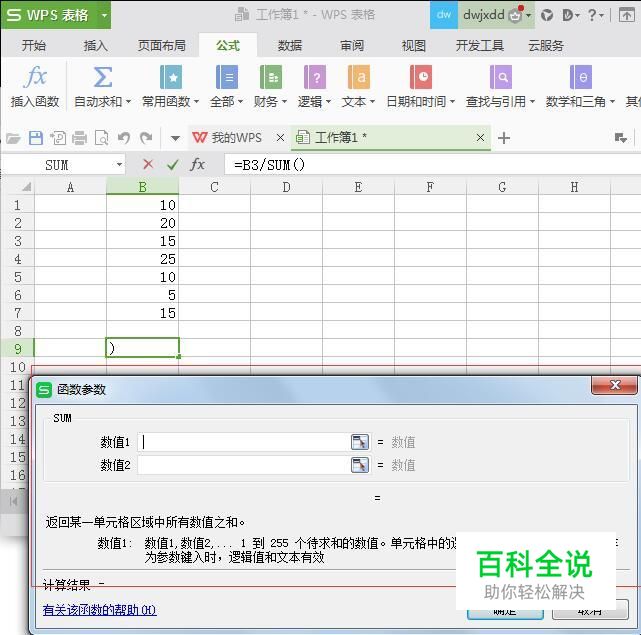641x635 pixels.
Task: Open the 文本 functions icon
Action: (359, 77)
